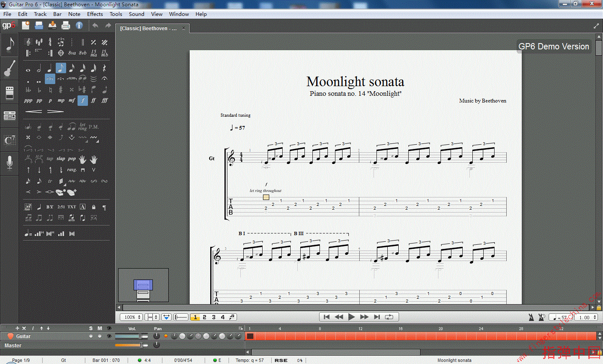This screenshot has width=603, height=364.
Task: Toggle Mute on the Guitar track
Action: tap(100, 336)
